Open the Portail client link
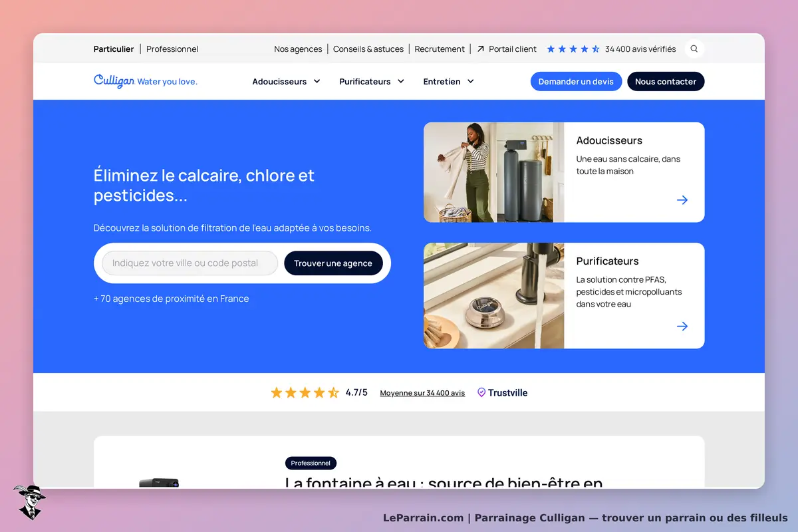The image size is (798, 532). pos(513,49)
